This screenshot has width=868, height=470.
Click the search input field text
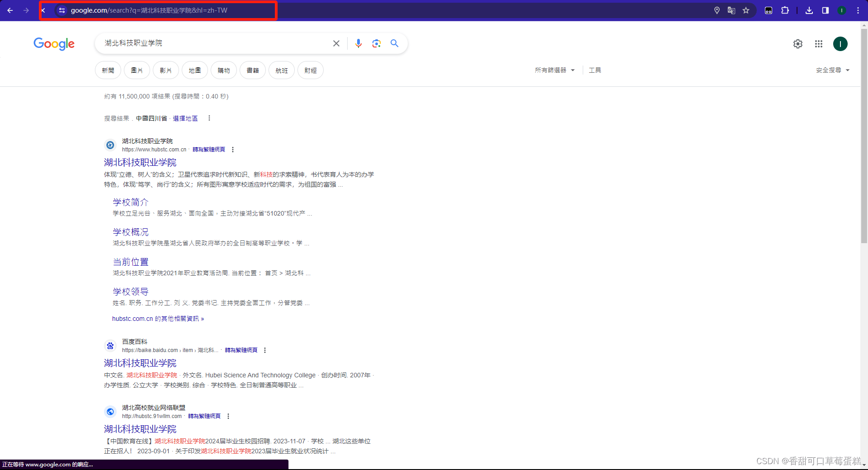(x=133, y=43)
